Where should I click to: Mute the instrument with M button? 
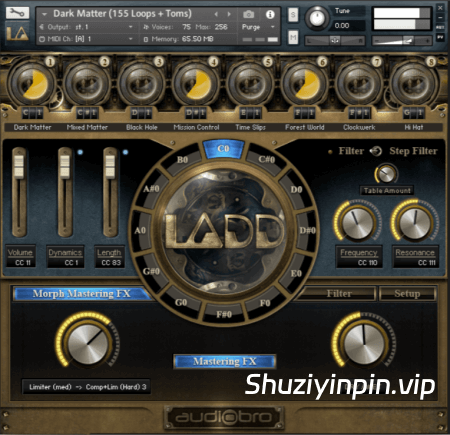click(293, 37)
